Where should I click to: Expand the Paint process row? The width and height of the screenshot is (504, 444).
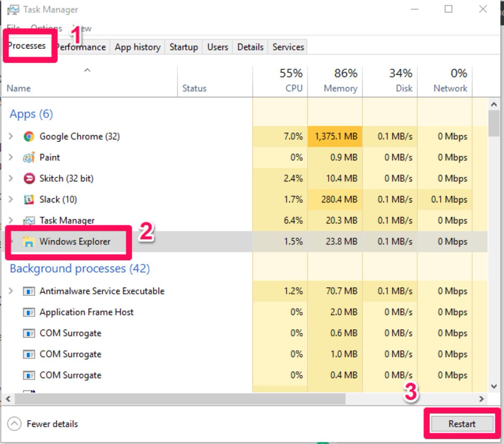(x=11, y=157)
